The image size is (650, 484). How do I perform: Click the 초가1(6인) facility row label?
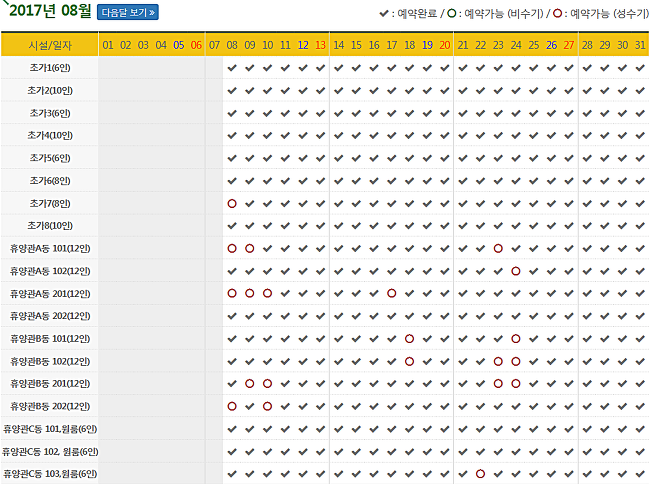pos(50,68)
